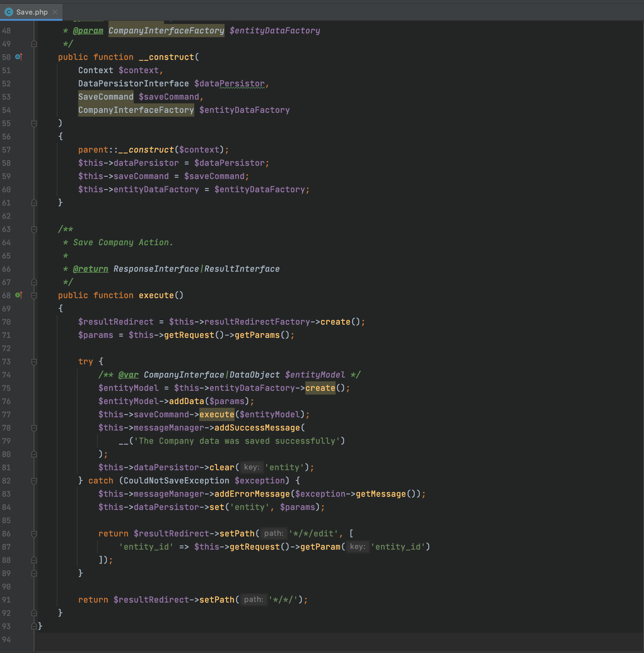Image resolution: width=644 pixels, height=653 pixels.
Task: Collapse the execute() function at line 68
Action: [x=34, y=296]
